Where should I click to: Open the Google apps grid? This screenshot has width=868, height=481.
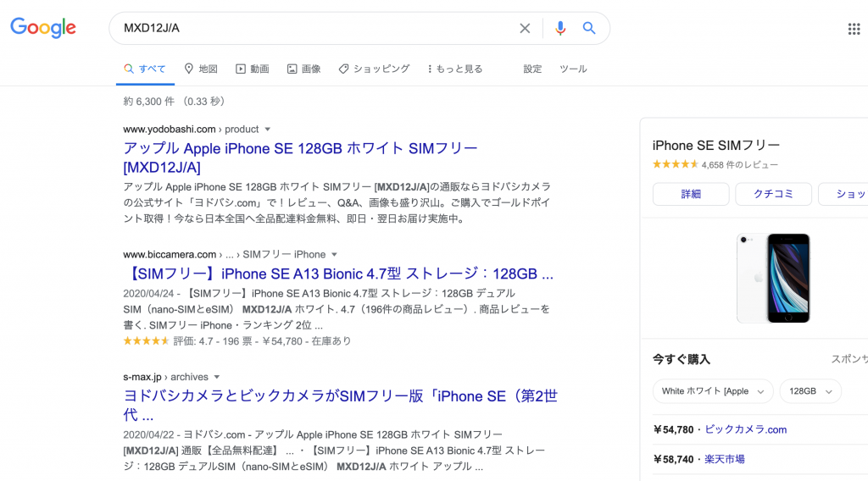coord(854,29)
